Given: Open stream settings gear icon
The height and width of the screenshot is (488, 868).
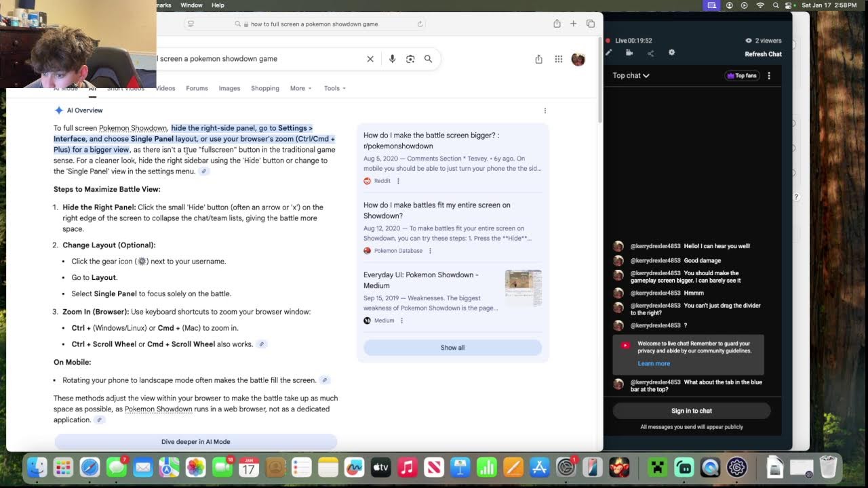Looking at the screenshot, I should [x=672, y=53].
